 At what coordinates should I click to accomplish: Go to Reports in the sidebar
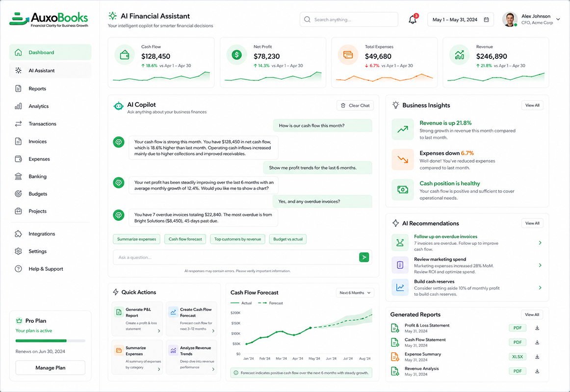50,88
